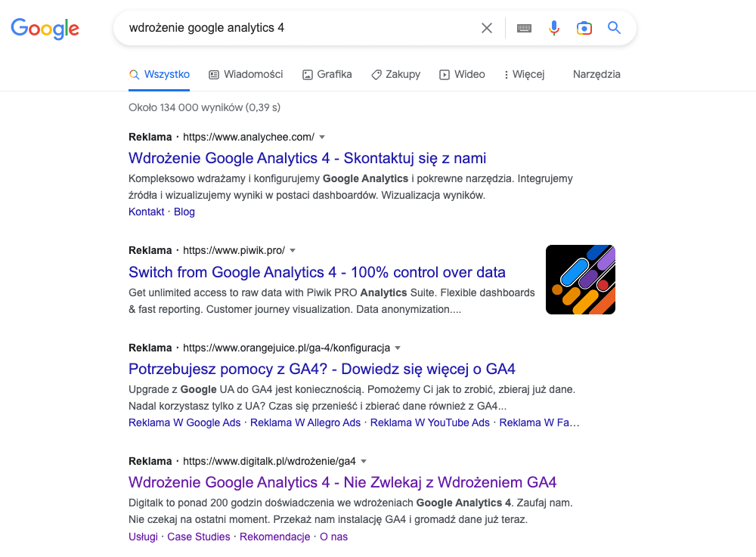Expand the ad disclosure arrow for piwik.pro
The height and width of the screenshot is (557, 756).
coord(293,250)
